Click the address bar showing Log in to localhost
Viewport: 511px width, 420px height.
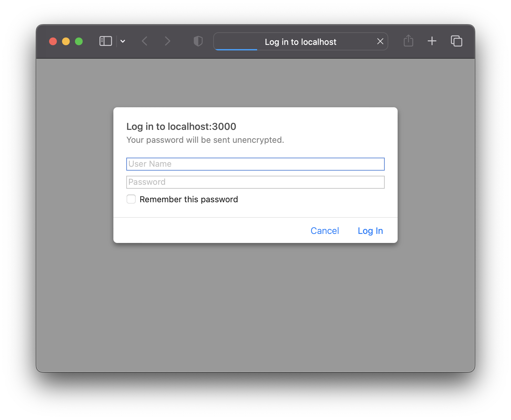300,41
